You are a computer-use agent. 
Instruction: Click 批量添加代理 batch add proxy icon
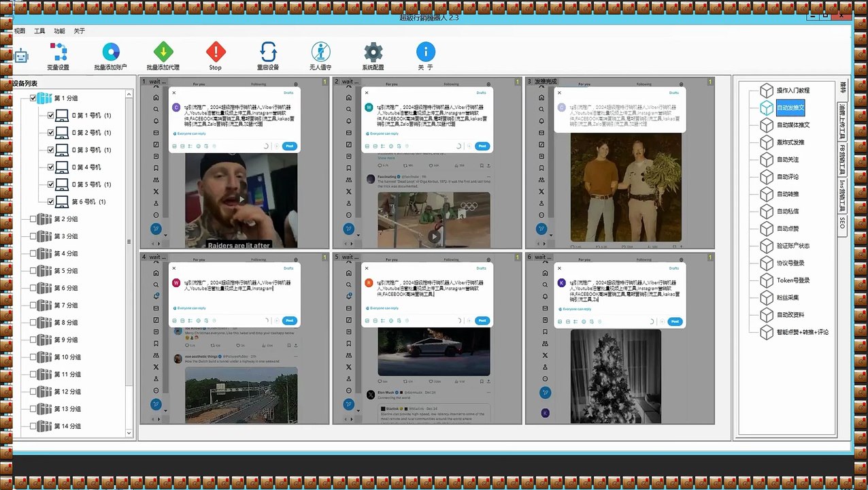[163, 52]
